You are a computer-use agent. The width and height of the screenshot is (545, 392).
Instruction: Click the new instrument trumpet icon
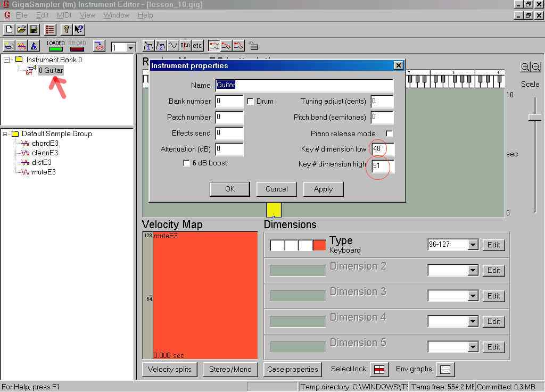point(9,46)
